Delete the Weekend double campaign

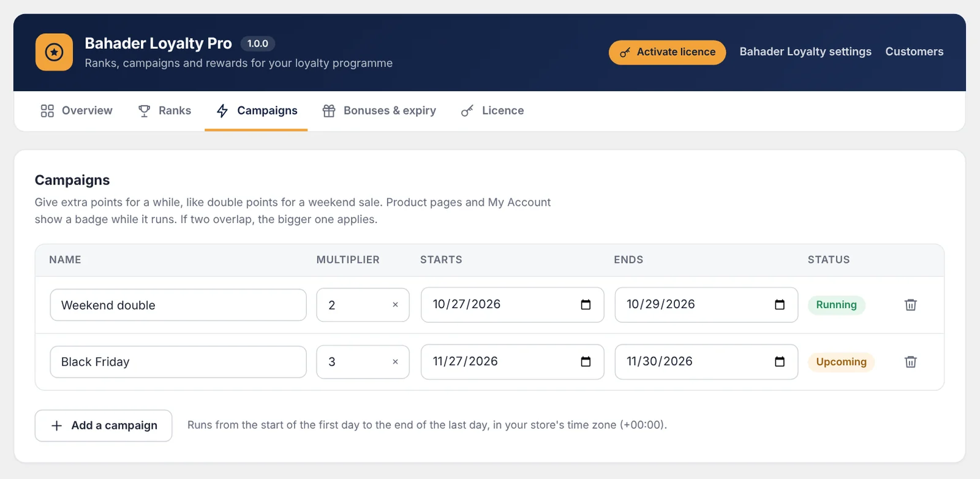point(911,305)
